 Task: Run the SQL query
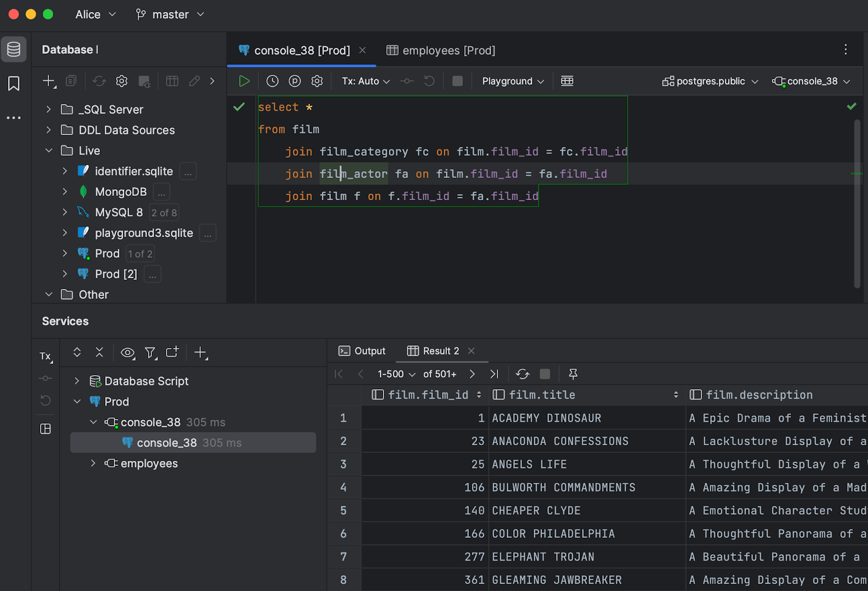(x=244, y=80)
